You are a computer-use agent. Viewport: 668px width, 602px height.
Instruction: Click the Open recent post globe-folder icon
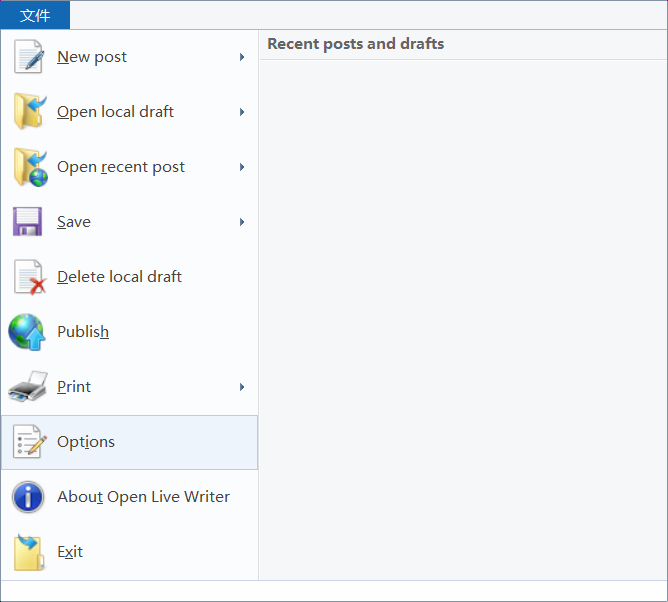tap(28, 167)
